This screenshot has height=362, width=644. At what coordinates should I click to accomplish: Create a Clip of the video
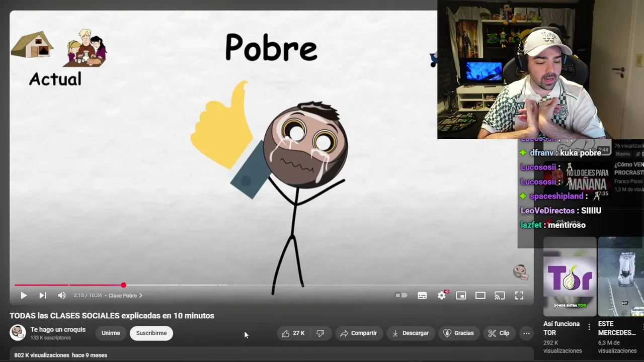click(x=499, y=333)
